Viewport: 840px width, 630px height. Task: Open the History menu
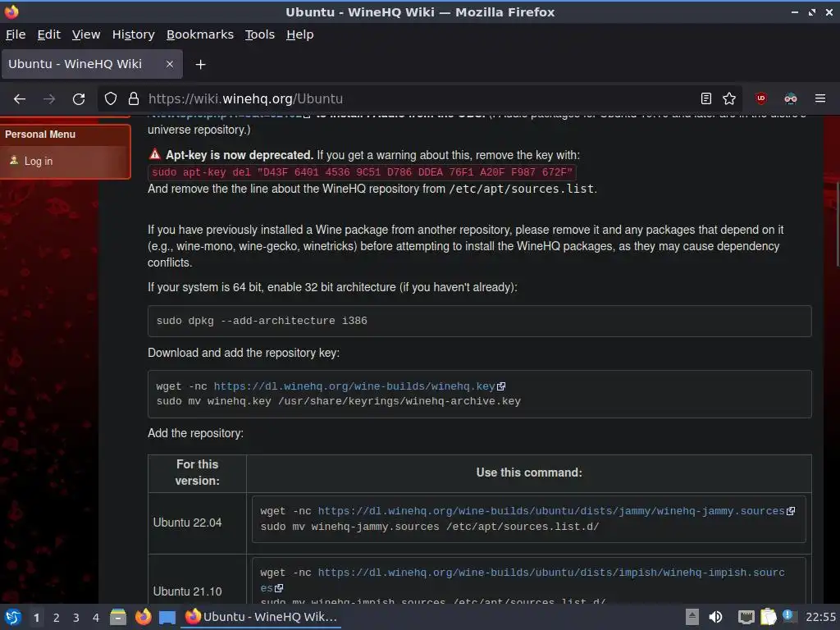[134, 34]
